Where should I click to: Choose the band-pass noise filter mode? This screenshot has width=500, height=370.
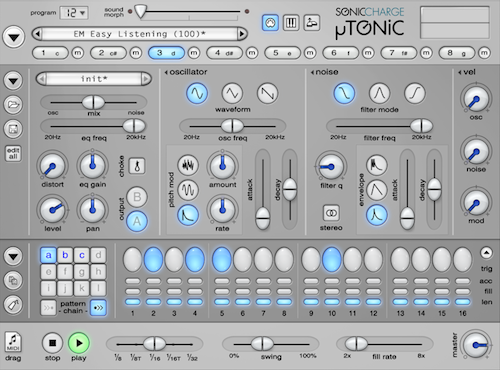(x=380, y=93)
